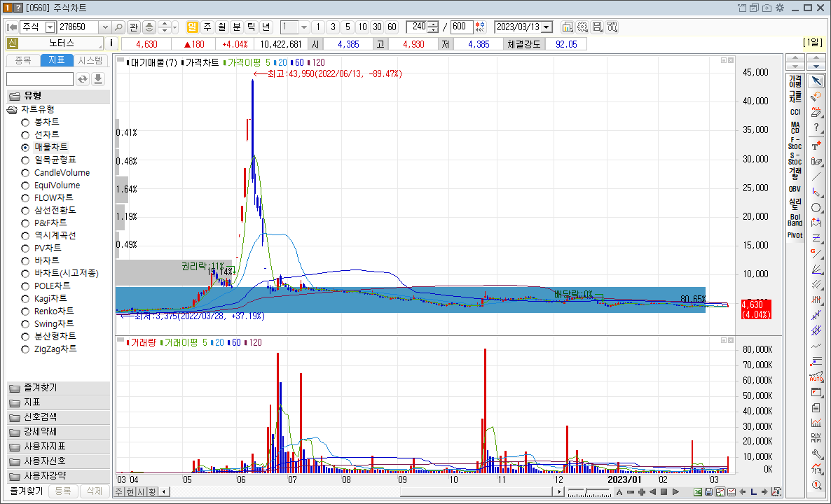
Task: Open the date 2023/03/13 dropdown
Action: (547, 27)
